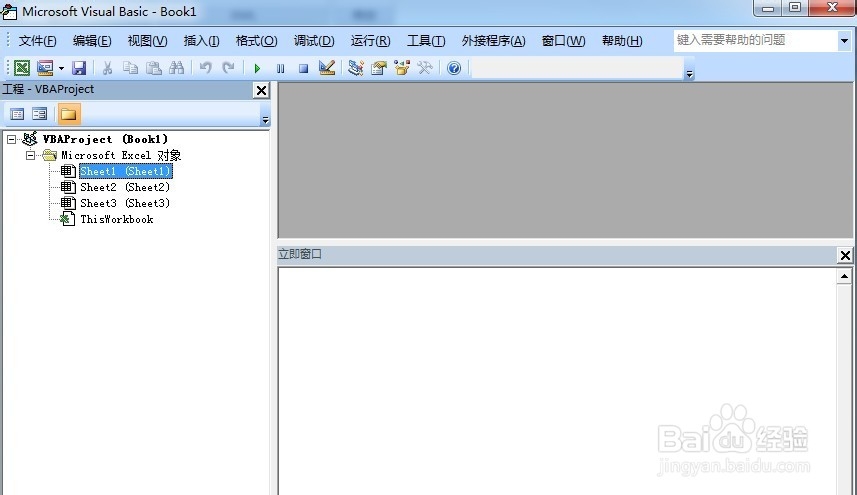Open Find with the binoculars icon
The height and width of the screenshot is (495, 857).
pyautogui.click(x=177, y=68)
